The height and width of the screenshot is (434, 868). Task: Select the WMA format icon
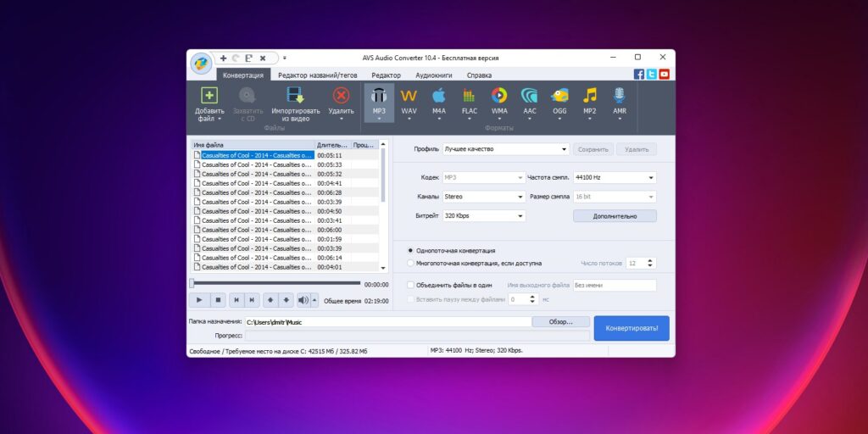click(x=499, y=95)
